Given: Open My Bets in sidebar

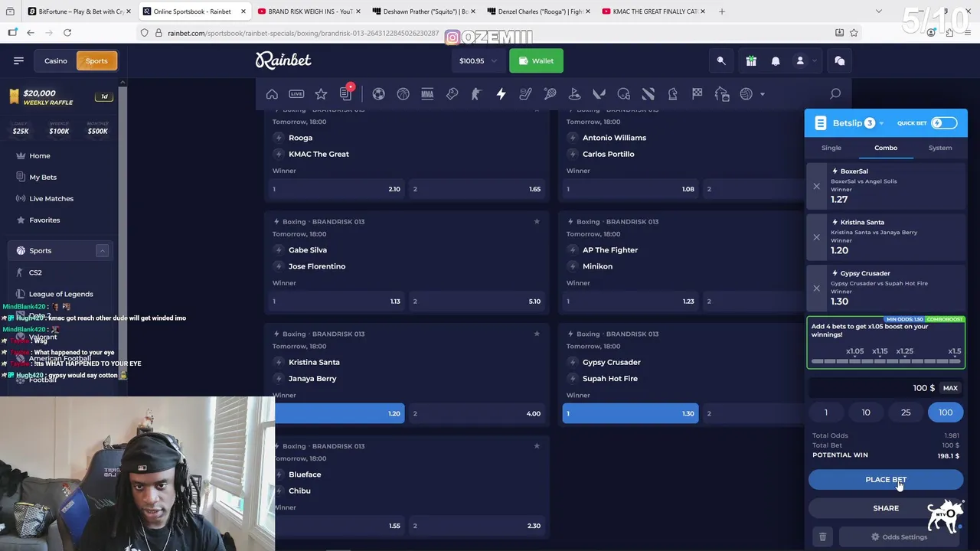Looking at the screenshot, I should [43, 177].
